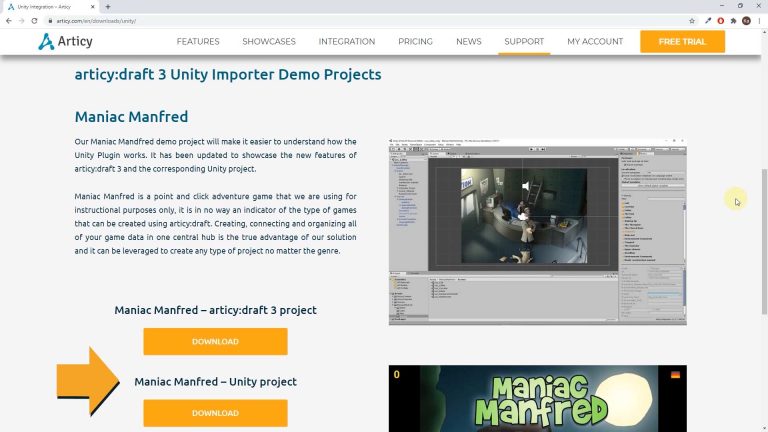768x432 pixels.
Task: Select the Unity Integration - Articy tab
Action: point(49,7)
